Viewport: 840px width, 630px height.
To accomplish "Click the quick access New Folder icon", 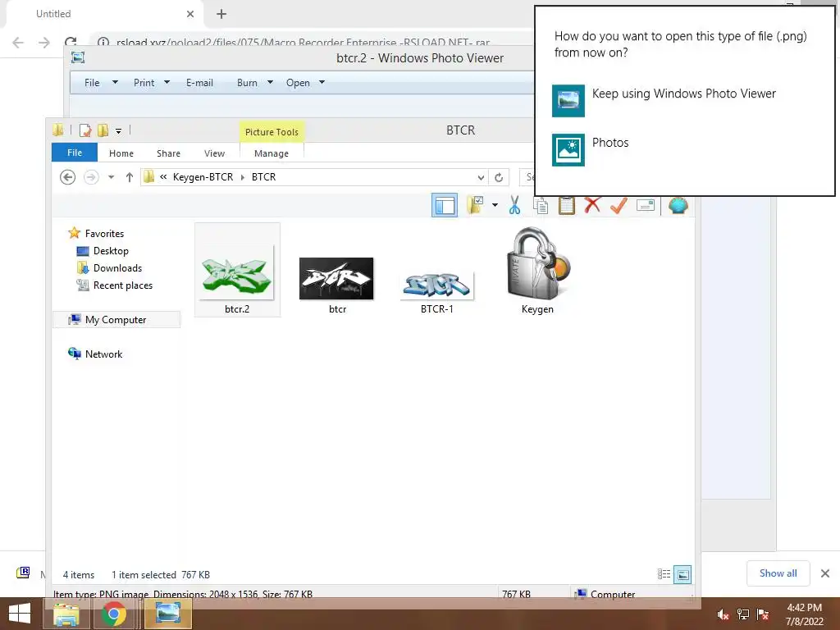I will (103, 130).
